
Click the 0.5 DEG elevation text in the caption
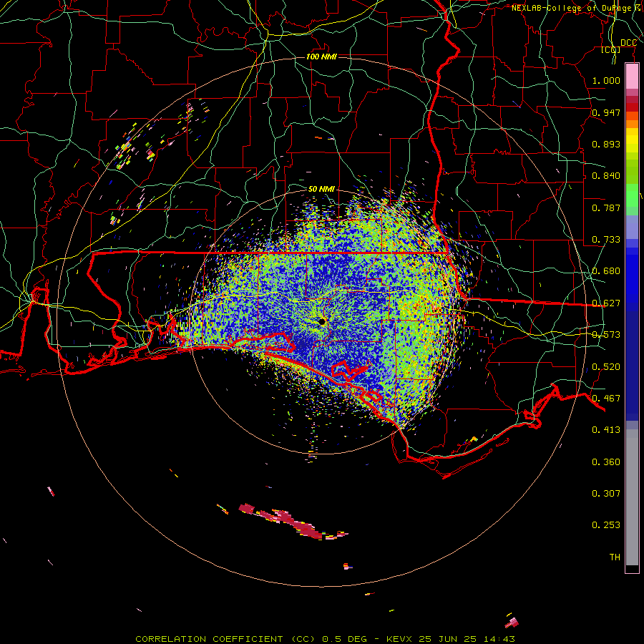344,639
